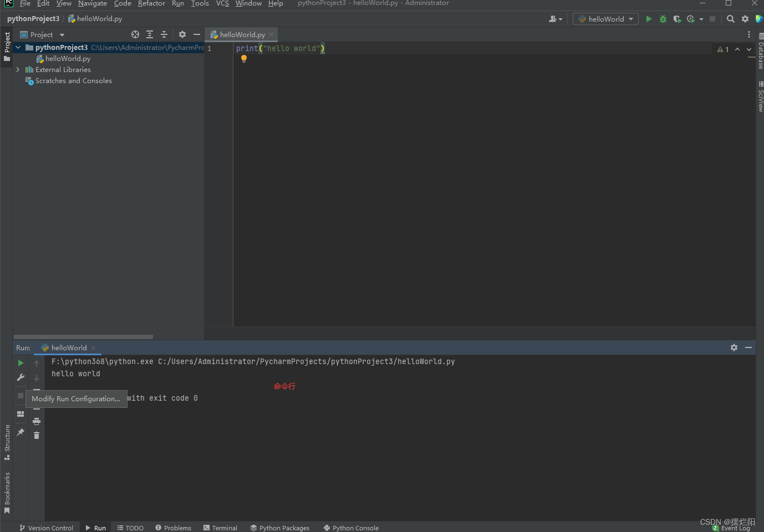Click Expand All in Project panel toolbar

pos(150,34)
